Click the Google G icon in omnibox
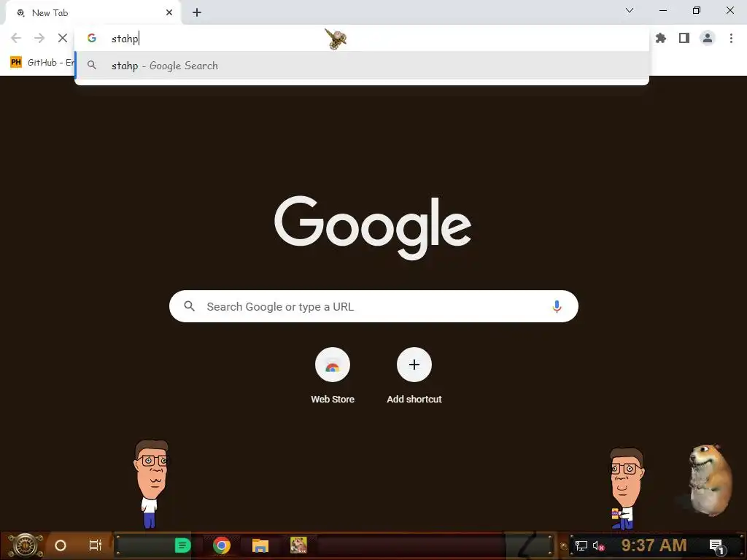Viewport: 747px width, 560px height. click(92, 38)
